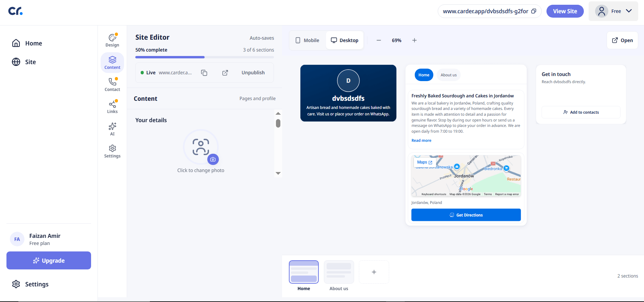Copy the live site link icon

204,73
